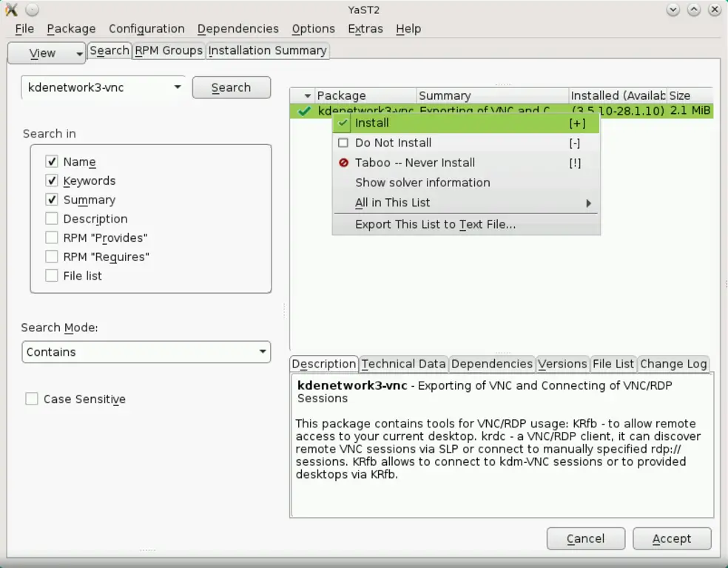
Task: Select Show solver information
Action: (466, 183)
